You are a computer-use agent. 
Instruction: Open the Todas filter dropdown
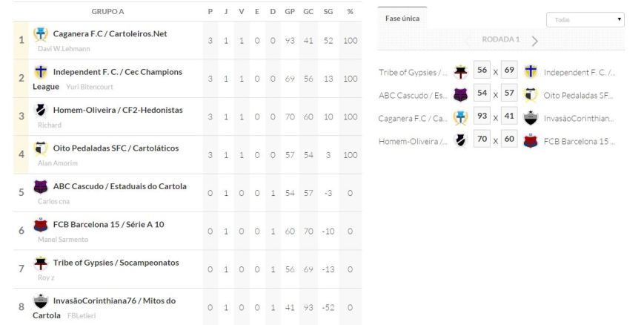(585, 20)
